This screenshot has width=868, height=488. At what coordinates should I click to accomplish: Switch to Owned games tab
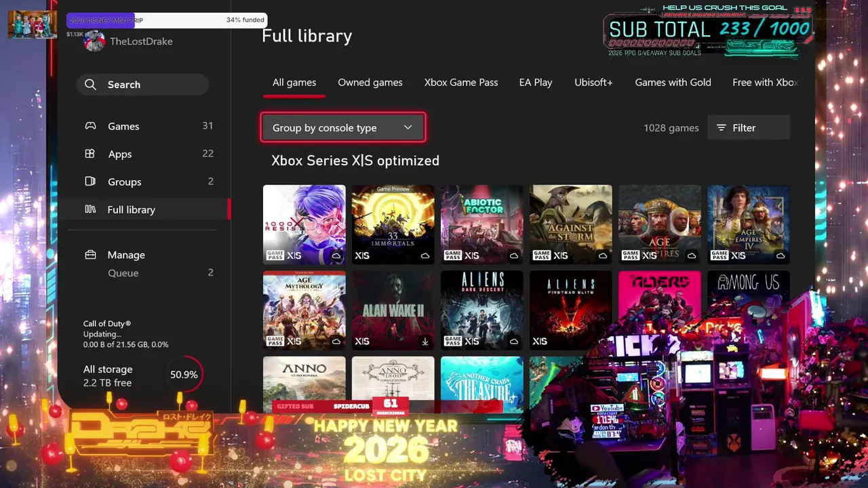[370, 82]
